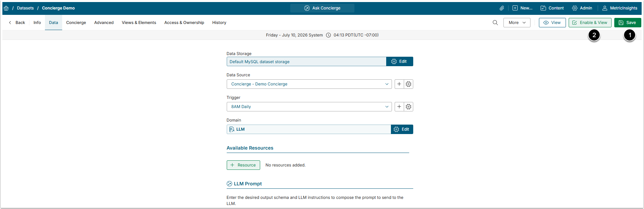Expand the 8AM Daily Trigger dropdown
This screenshot has width=644, height=209.
pos(309,107)
